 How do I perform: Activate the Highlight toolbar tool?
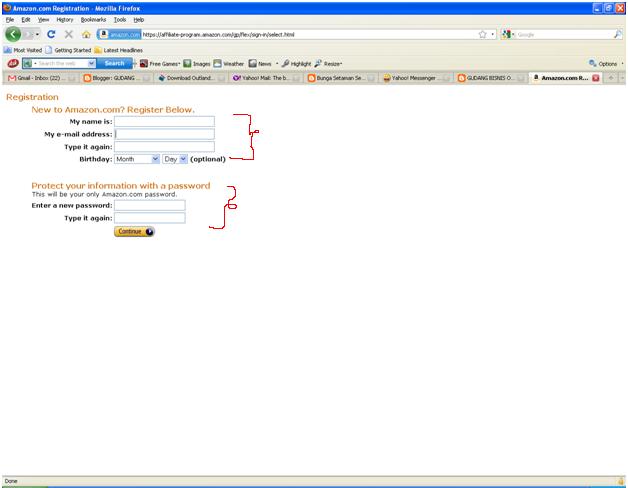(296, 64)
